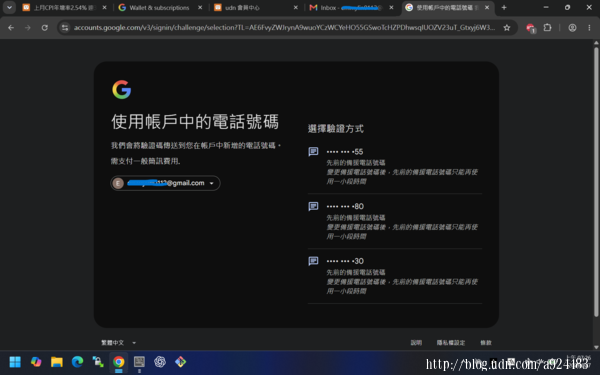600x375 pixels.
Task: Click the 使用帳戶中的電話號碼 heading
Action: (195, 122)
